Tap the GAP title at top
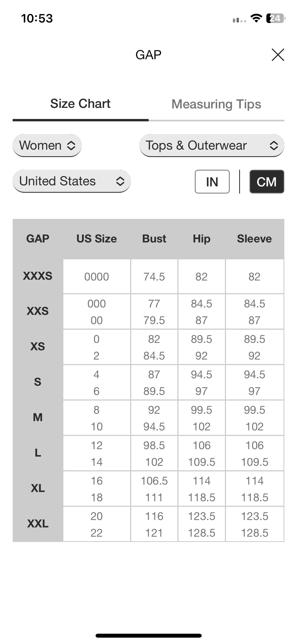The height and width of the screenshot is (644, 297). 148,55
